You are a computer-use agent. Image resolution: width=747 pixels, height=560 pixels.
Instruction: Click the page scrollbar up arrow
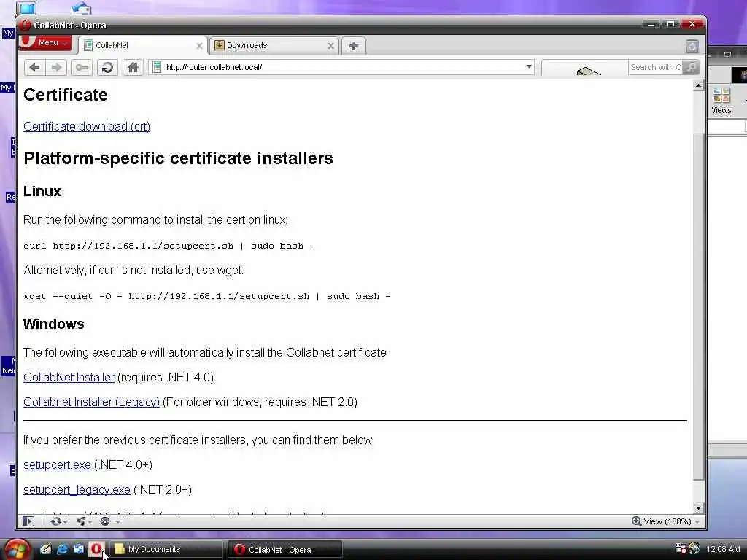pos(698,86)
